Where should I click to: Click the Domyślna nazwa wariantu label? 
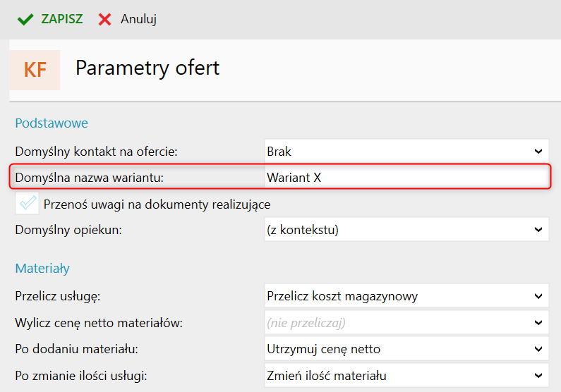click(89, 178)
